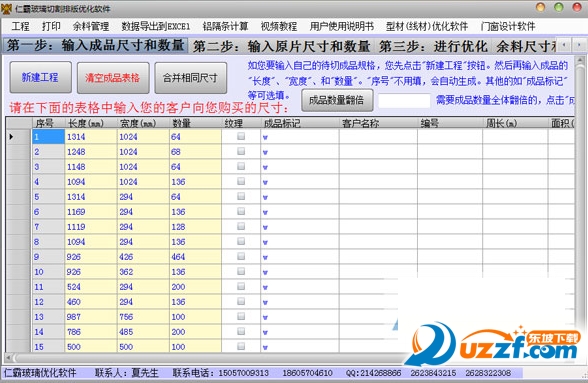Click the tab strip right scroll arrow
Viewport: 588px width, 383px height.
[x=578, y=45]
